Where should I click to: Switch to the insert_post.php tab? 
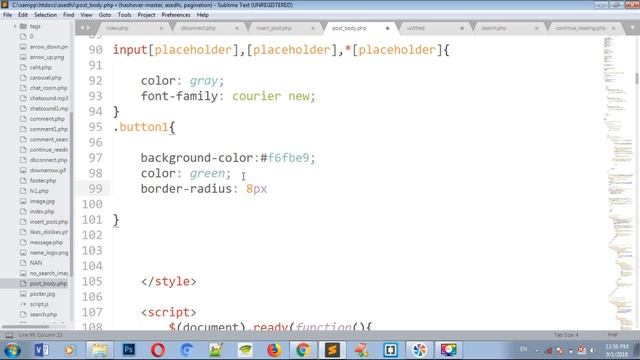pos(274,28)
